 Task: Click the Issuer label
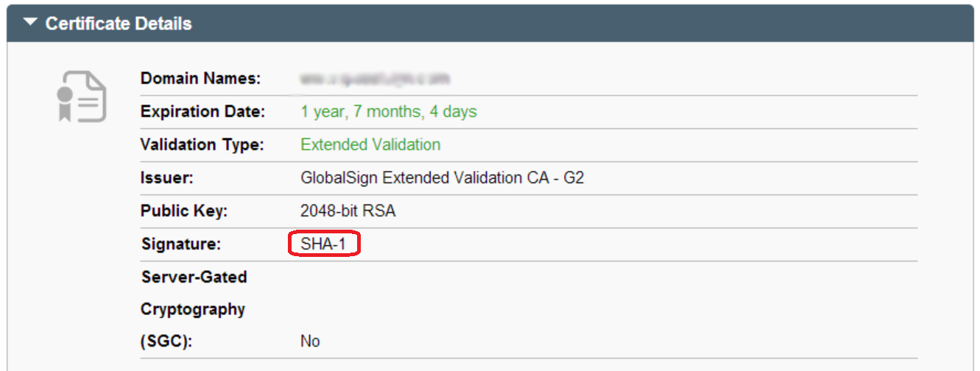pos(166,178)
